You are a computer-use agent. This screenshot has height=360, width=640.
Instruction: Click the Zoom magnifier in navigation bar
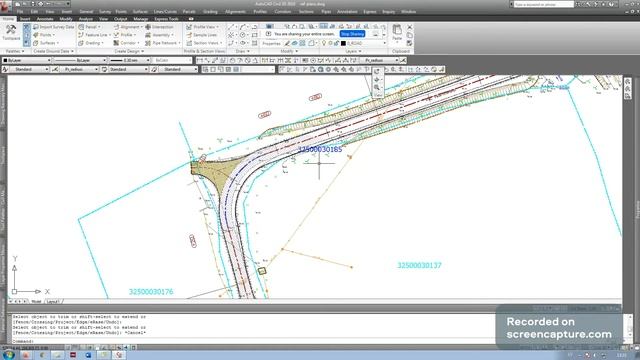coord(377,87)
